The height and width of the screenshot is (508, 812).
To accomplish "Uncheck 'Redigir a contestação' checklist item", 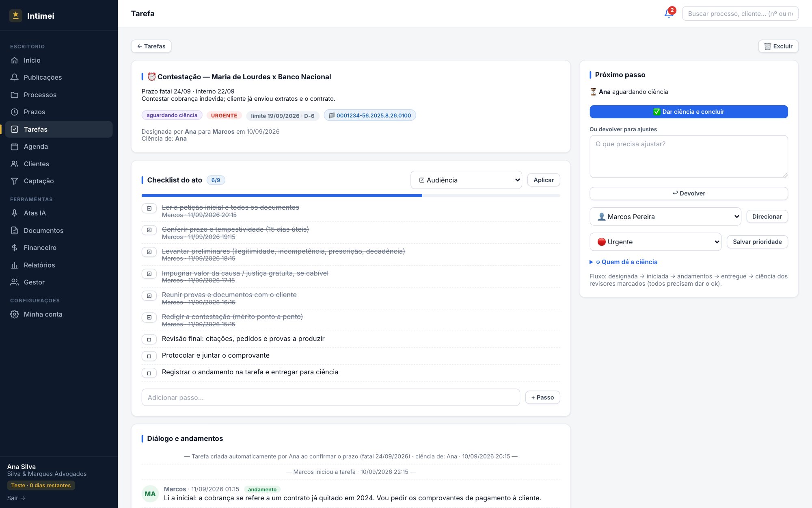I will click(149, 317).
